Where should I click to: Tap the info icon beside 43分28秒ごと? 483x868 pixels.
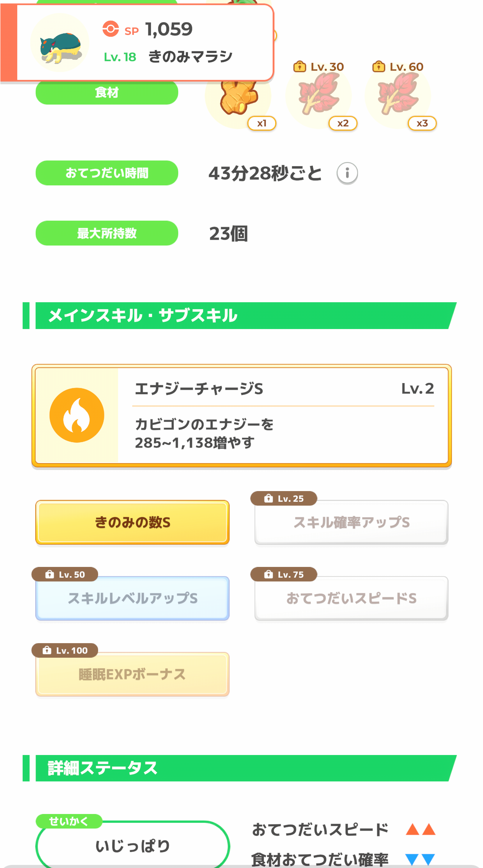point(347,173)
